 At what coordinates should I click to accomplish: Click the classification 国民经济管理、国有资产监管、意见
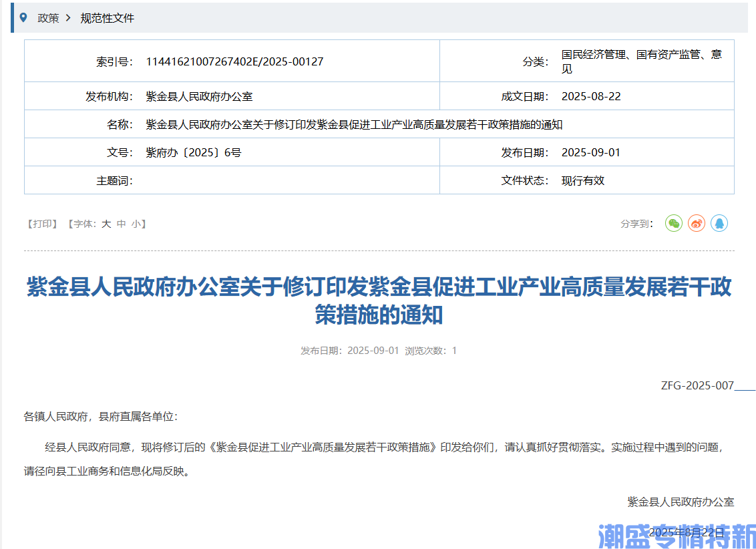(x=642, y=61)
